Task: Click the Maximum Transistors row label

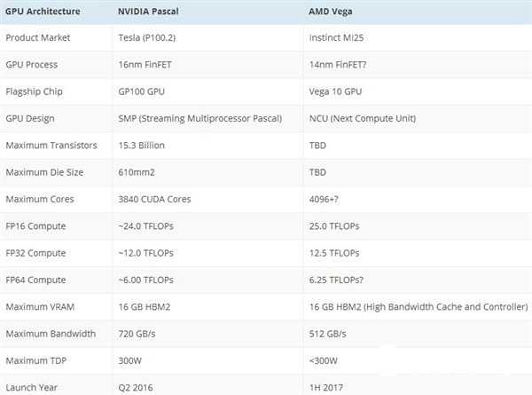Action: point(51,146)
